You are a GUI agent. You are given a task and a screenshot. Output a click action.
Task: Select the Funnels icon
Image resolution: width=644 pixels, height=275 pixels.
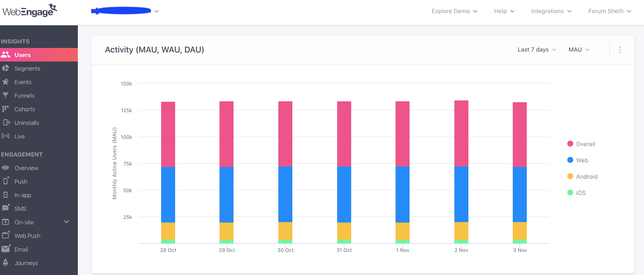pyautogui.click(x=6, y=95)
